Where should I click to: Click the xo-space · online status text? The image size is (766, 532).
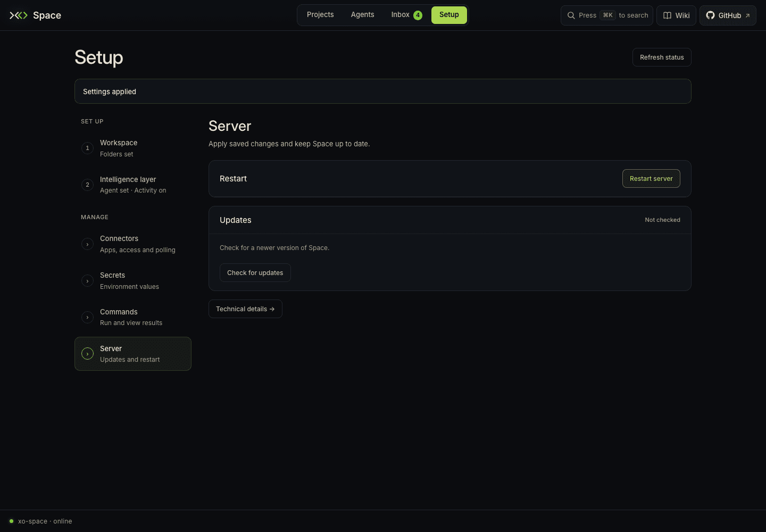click(45, 521)
